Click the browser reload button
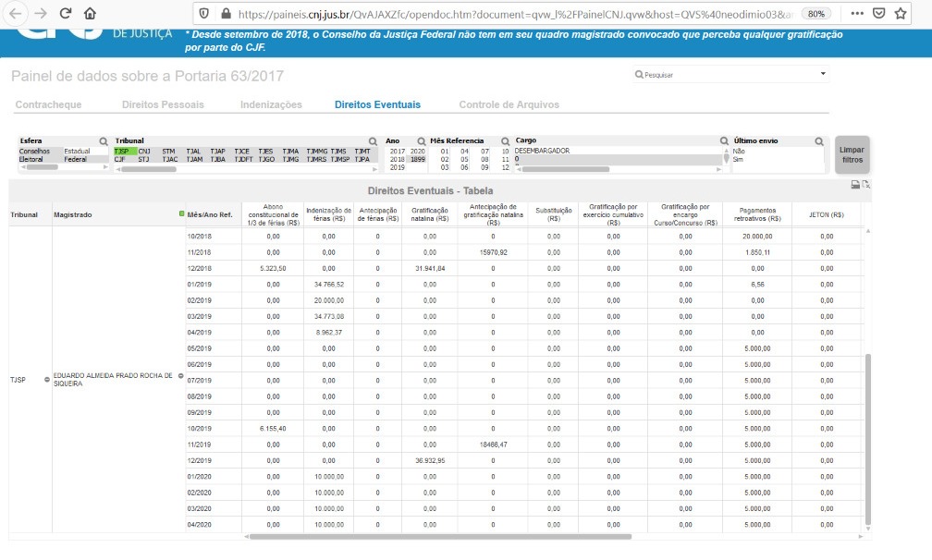The height and width of the screenshot is (560, 932). (x=65, y=14)
